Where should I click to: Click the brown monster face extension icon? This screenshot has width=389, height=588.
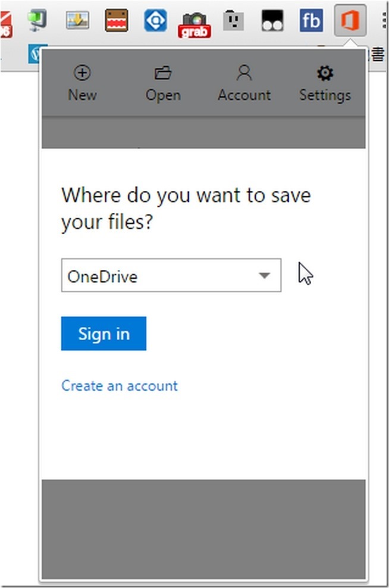117,21
